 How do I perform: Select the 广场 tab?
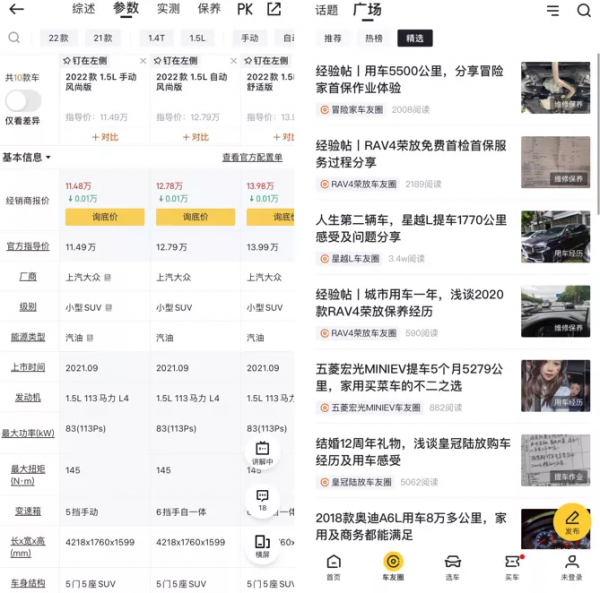[x=367, y=10]
